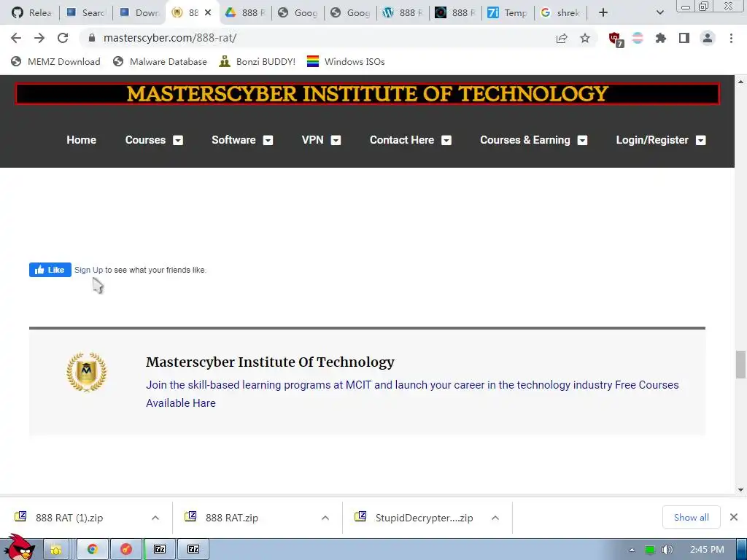Screen dimensions: 747x560
Task: Open the striped flag extension icon
Action: click(638, 38)
